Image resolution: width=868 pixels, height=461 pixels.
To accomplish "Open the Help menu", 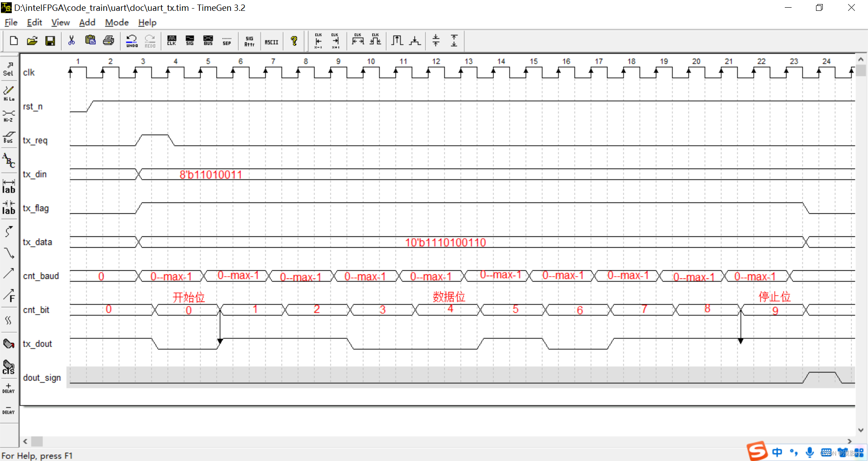I will (x=147, y=22).
